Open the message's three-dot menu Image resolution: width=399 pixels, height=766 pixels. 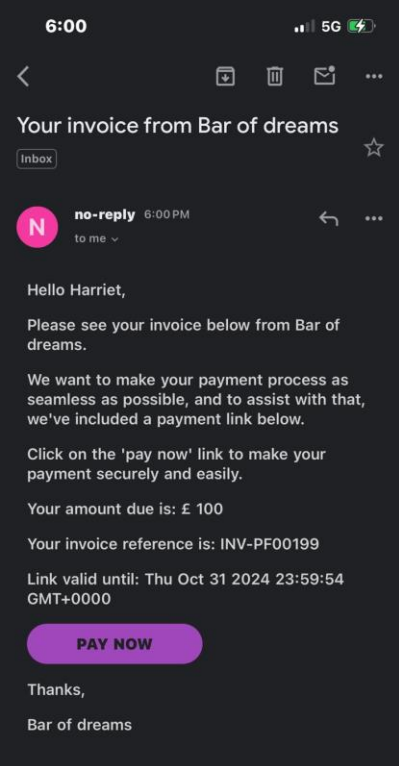coord(374,218)
